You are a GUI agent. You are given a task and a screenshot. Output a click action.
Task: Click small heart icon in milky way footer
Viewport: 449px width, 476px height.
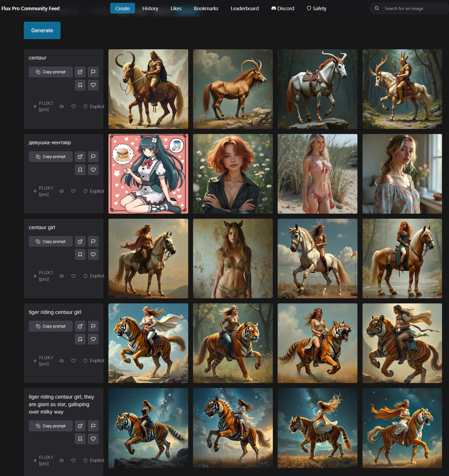tap(73, 460)
